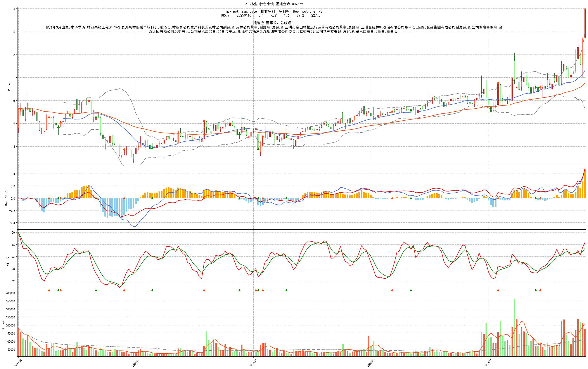Image resolution: width=588 pixels, height=369 pixels.
Task: Click the chart title containing 福建金森-002679
Action: (x=274, y=4)
